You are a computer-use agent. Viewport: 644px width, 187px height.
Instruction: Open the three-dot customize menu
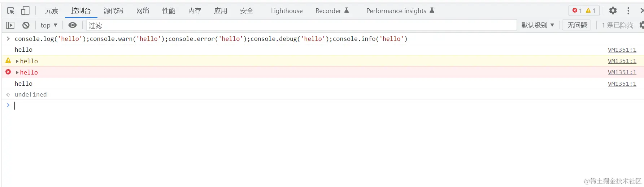pyautogui.click(x=628, y=11)
